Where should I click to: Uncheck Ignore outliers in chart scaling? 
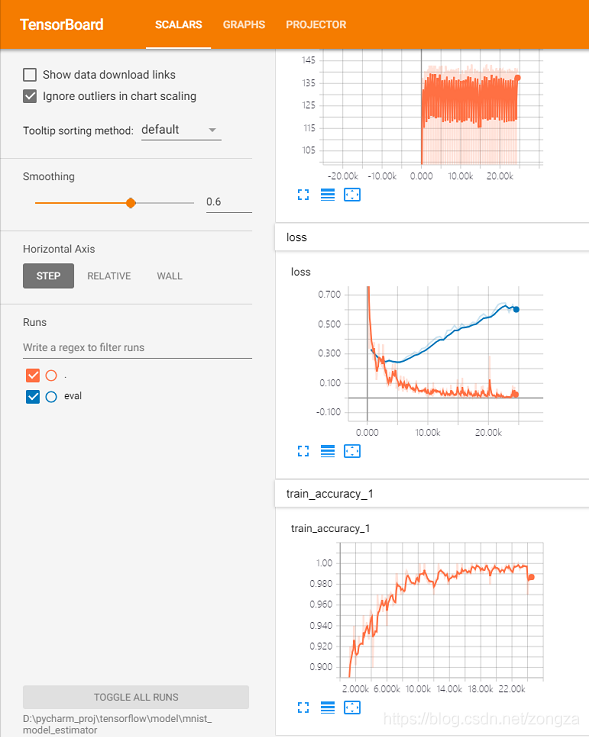30,96
